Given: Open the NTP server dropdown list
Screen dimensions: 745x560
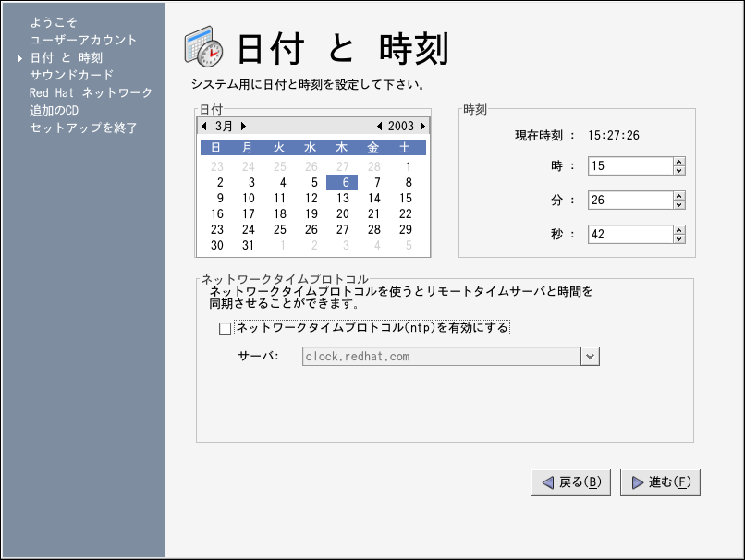Looking at the screenshot, I should [590, 357].
